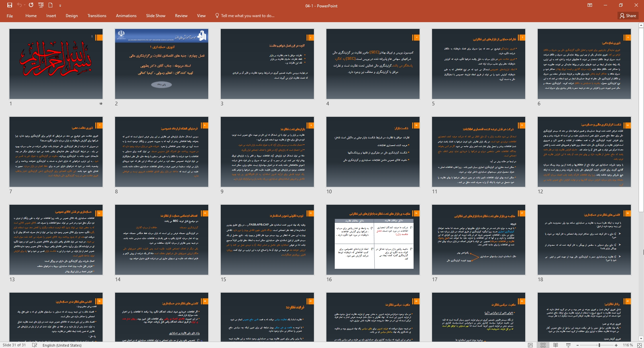The width and height of the screenshot is (644, 348).
Task: Click the Save icon in quick access toolbar
Action: point(9,5)
